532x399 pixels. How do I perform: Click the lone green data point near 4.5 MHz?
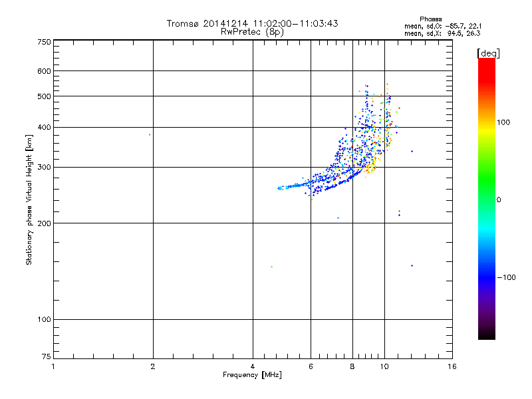(271, 267)
